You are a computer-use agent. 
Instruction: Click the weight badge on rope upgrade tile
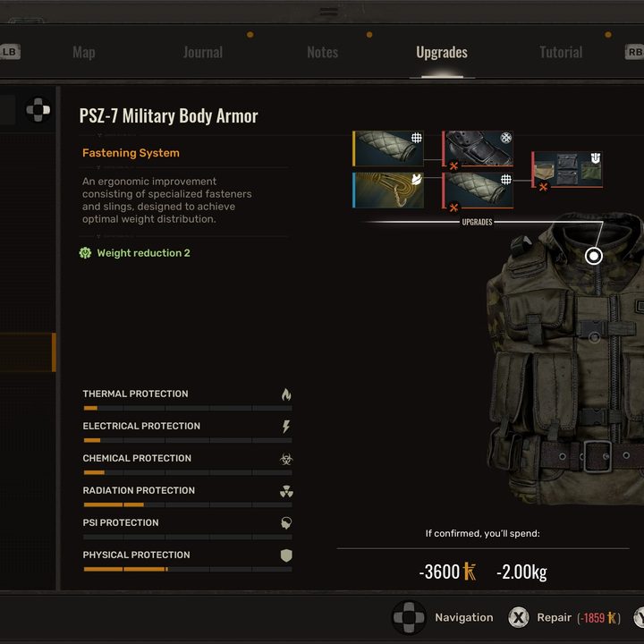tap(417, 179)
